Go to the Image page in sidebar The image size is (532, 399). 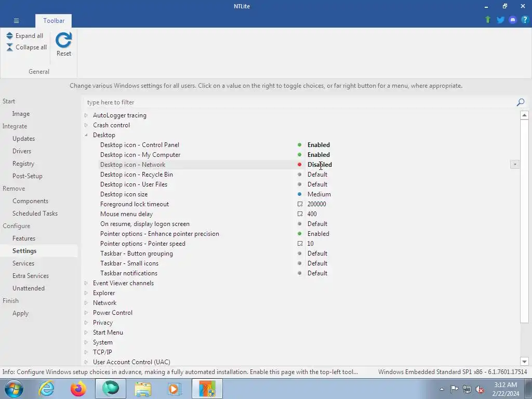[x=21, y=114]
